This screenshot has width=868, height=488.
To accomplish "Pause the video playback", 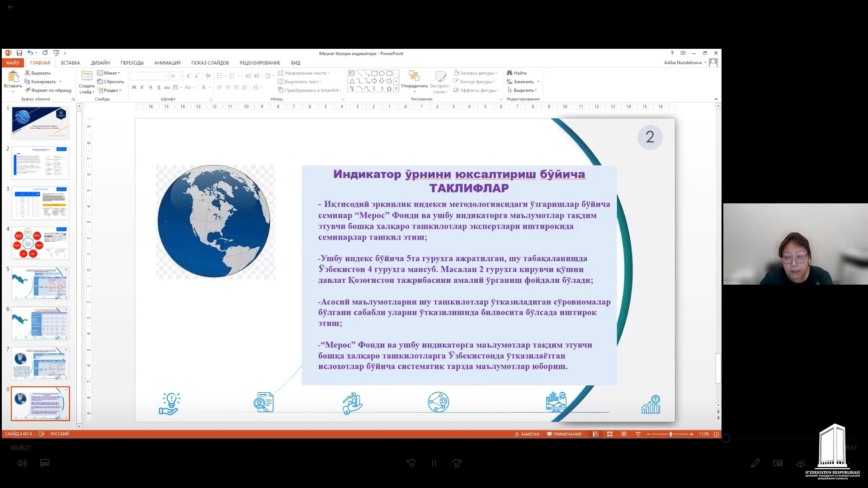I will click(434, 463).
